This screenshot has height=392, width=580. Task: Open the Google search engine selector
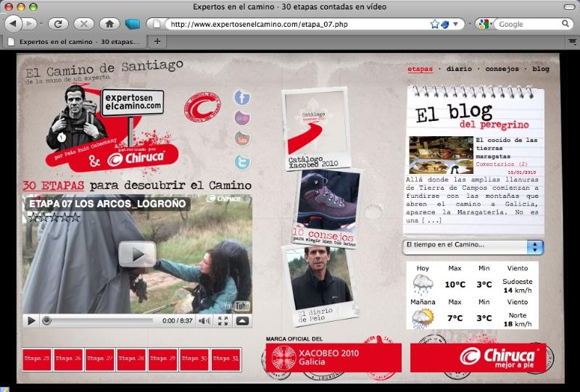pos(484,24)
